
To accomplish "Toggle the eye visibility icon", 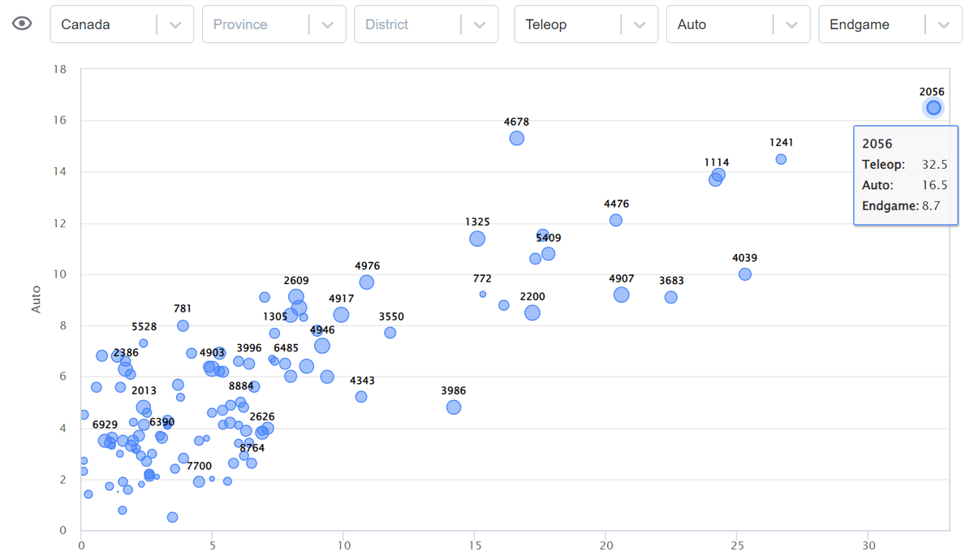I will [21, 23].
